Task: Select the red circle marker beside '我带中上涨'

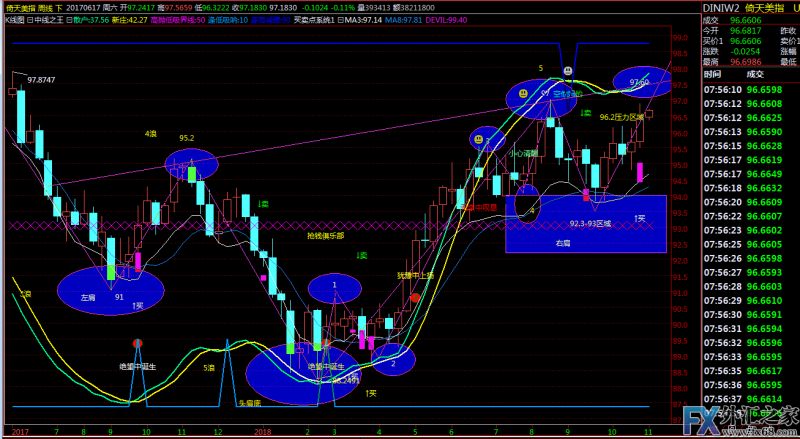Action: [414, 297]
